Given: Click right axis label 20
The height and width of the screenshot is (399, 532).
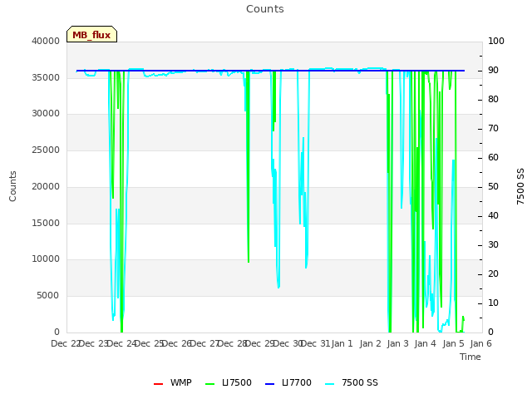Looking at the screenshot, I should (x=493, y=273).
